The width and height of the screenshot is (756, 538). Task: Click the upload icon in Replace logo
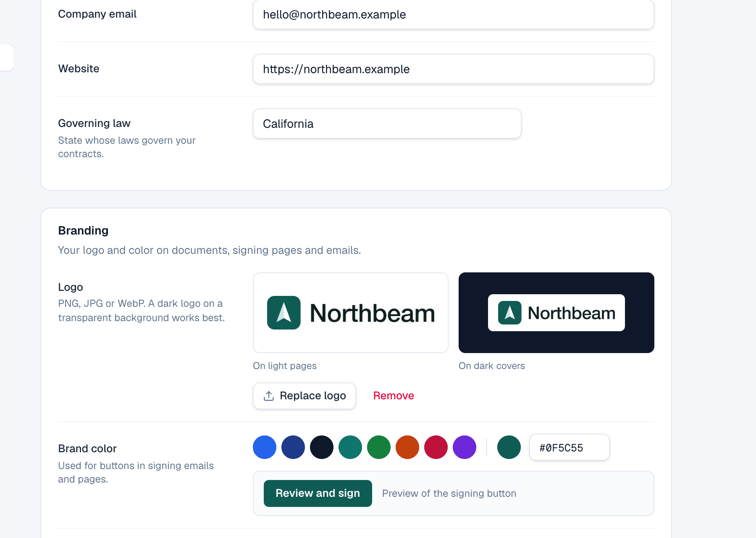point(269,396)
